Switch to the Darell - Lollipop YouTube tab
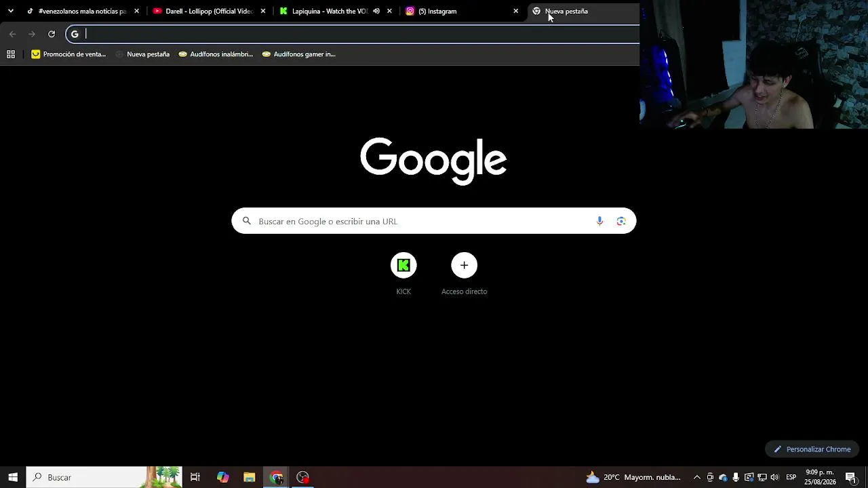 point(208,11)
